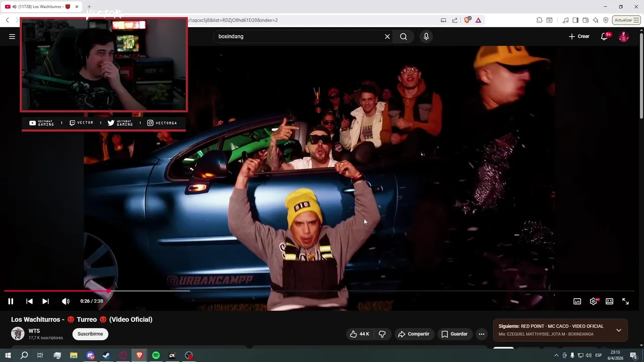
Task: Click the Los Wachiturros Turreo video title
Action: 82,319
